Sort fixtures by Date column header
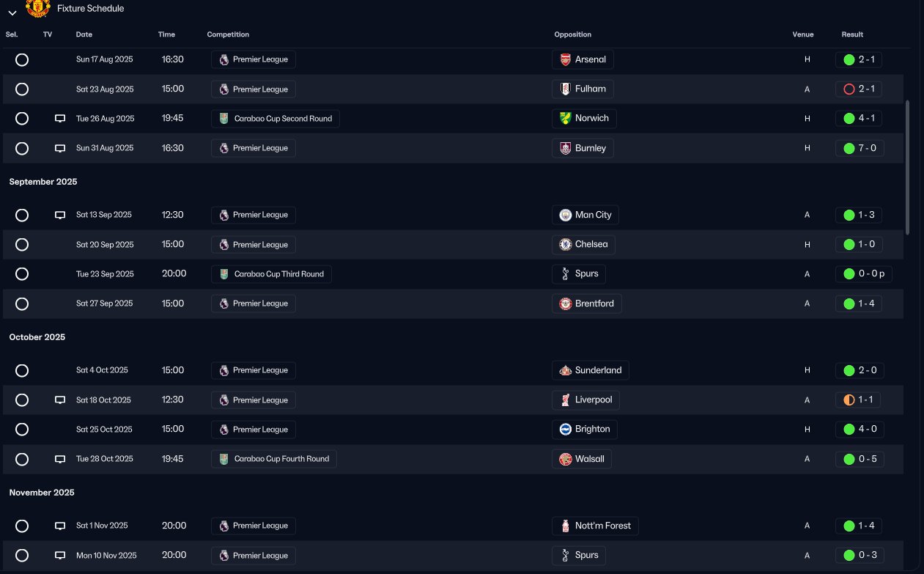Viewport: 924px width, 574px height. [84, 34]
